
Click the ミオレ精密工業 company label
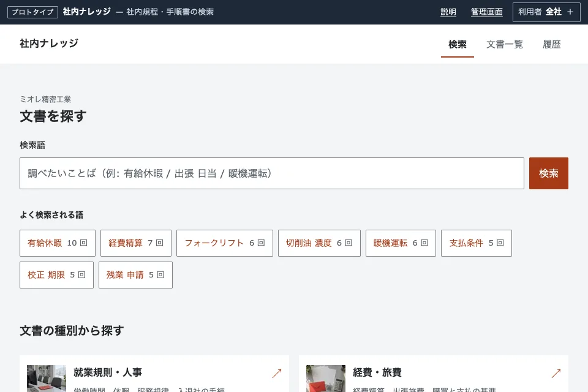(45, 99)
